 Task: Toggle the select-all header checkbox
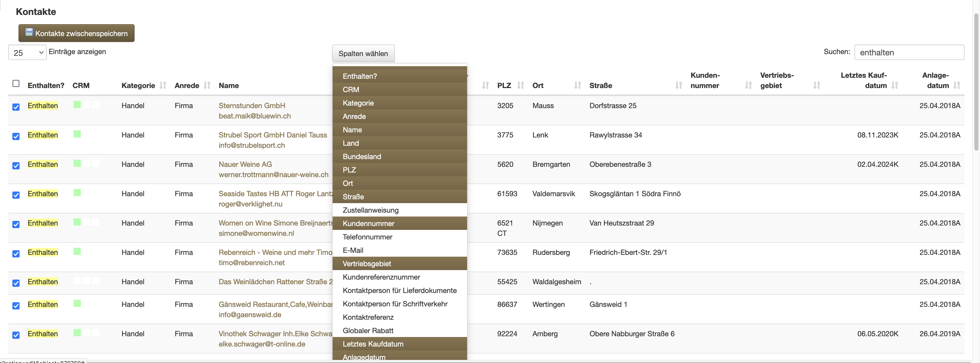coord(16,83)
